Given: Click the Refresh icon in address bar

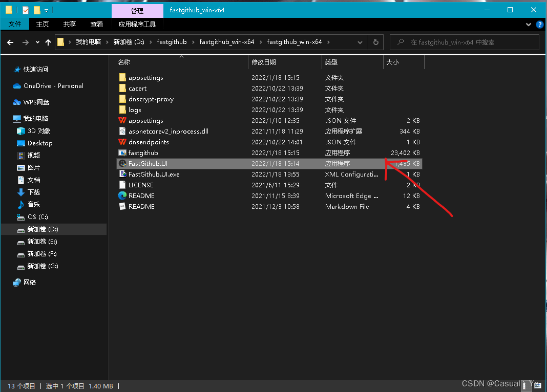Looking at the screenshot, I should [x=375, y=42].
